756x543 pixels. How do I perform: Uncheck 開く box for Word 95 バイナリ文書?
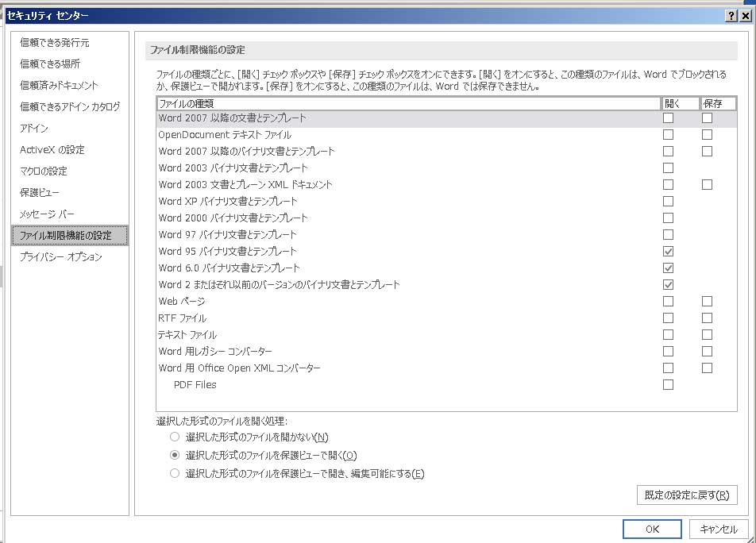pos(668,252)
